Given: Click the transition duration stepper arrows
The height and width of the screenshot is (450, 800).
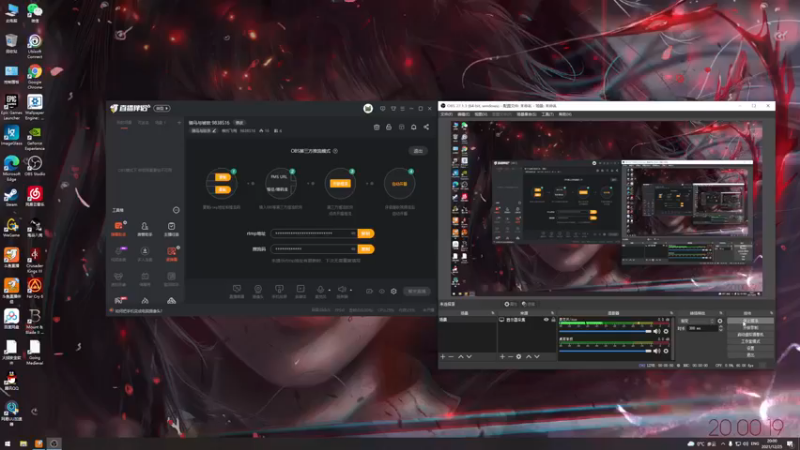Looking at the screenshot, I should coord(720,329).
